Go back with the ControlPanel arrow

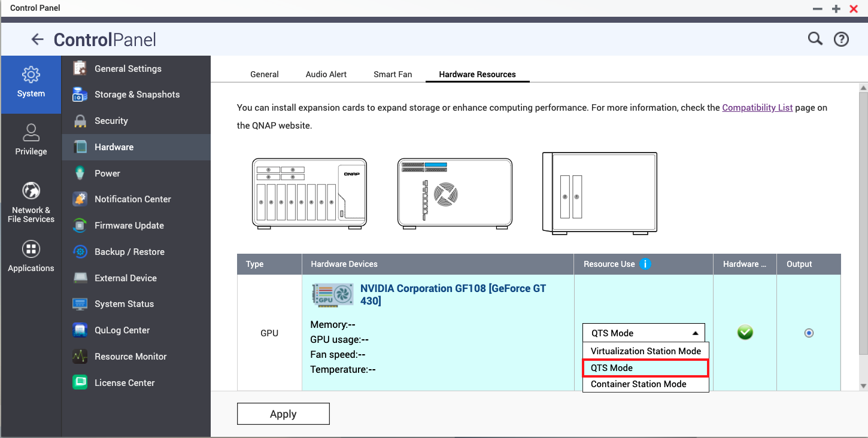point(37,39)
